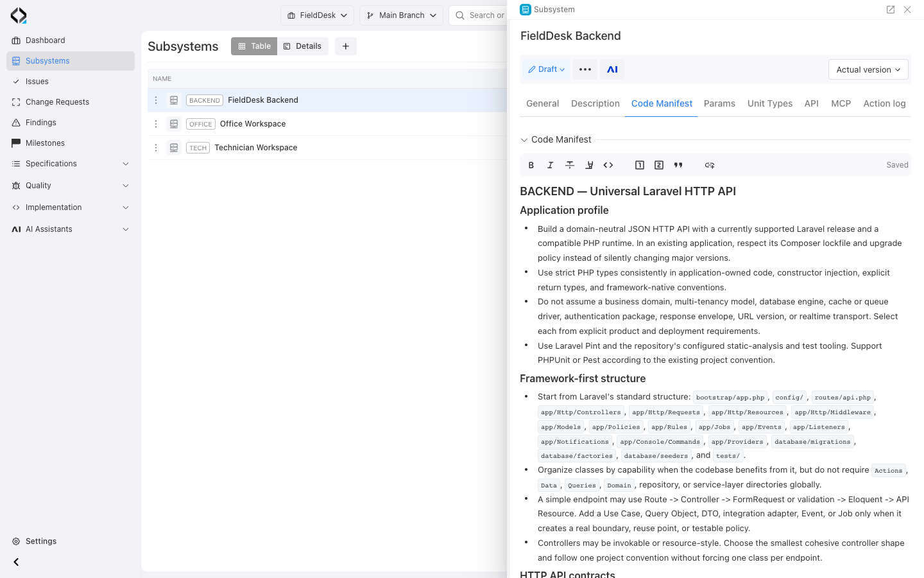
Task: Switch to the General tab
Action: pyautogui.click(x=542, y=103)
